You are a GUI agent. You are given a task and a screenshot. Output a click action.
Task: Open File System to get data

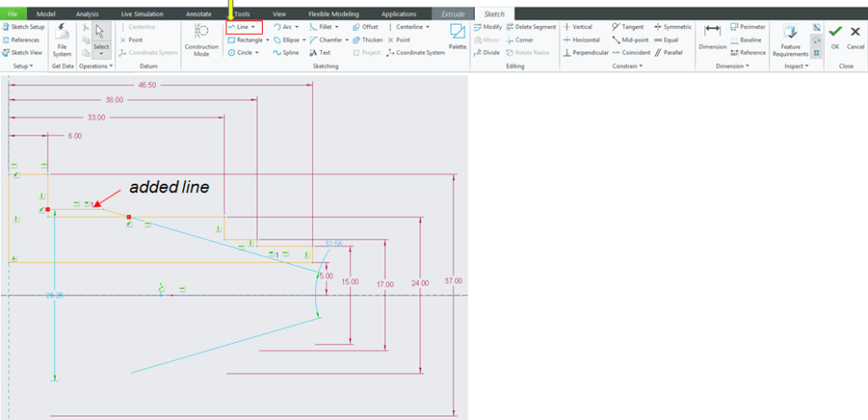[63, 38]
